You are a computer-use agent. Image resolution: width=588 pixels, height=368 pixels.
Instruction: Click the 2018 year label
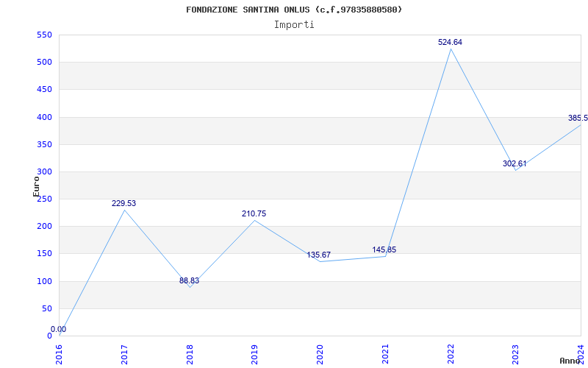pyautogui.click(x=190, y=354)
